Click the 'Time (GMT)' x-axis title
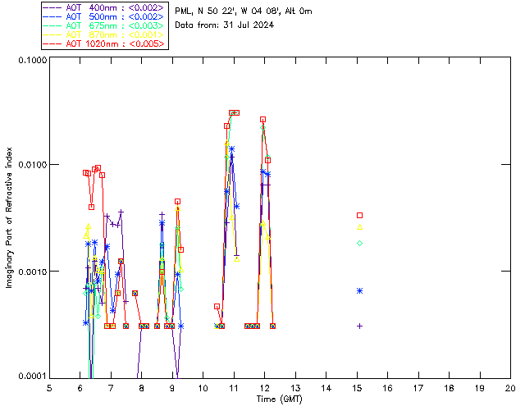525x420 pixels. (x=280, y=399)
